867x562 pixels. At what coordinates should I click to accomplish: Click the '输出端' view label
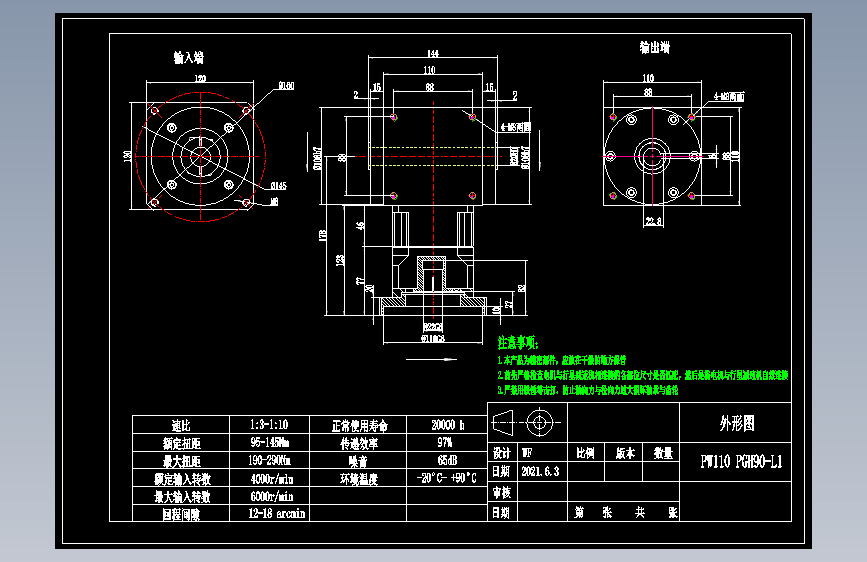[x=655, y=48]
